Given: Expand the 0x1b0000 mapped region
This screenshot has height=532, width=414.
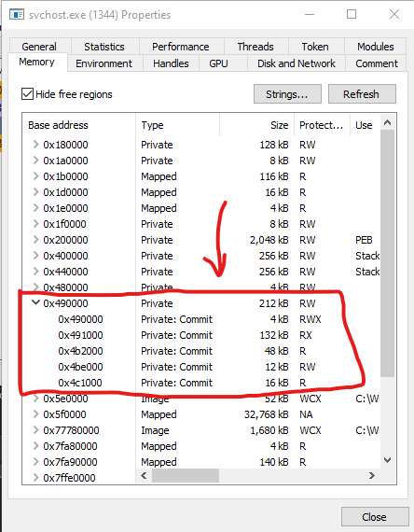Looking at the screenshot, I should tap(35, 176).
